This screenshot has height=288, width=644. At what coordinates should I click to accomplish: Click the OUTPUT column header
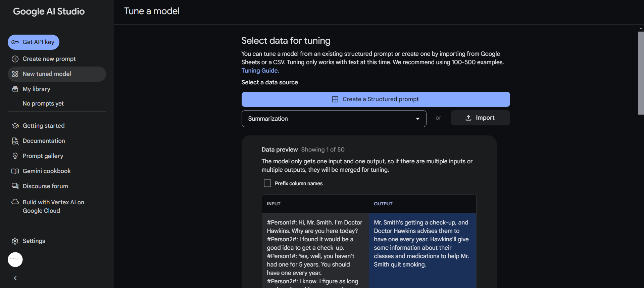point(383,204)
